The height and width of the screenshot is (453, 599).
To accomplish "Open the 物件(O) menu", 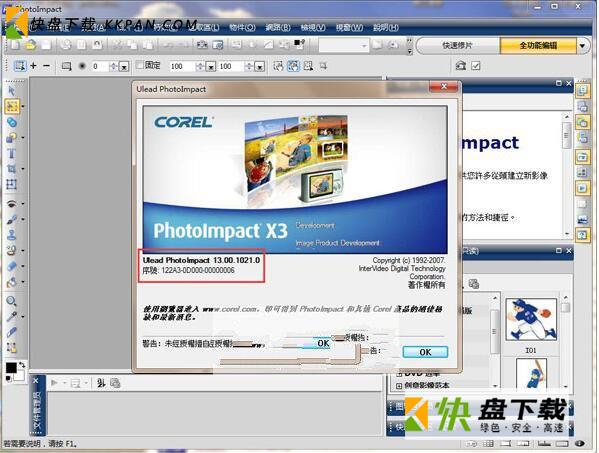I will click(x=242, y=27).
